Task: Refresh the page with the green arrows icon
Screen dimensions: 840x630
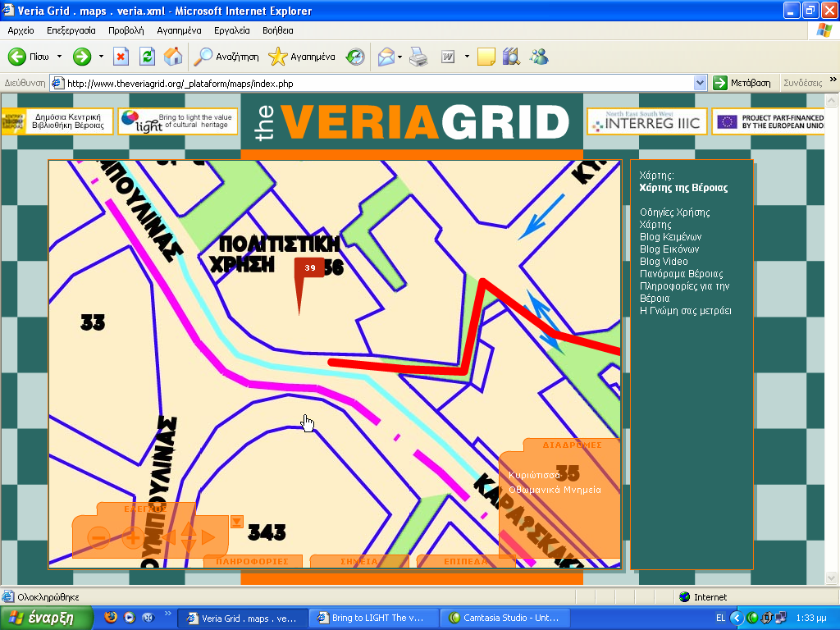Action: [x=147, y=57]
